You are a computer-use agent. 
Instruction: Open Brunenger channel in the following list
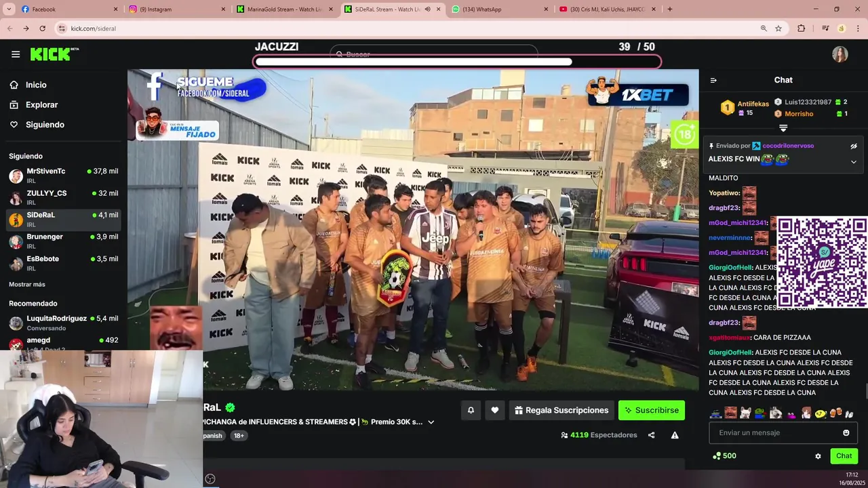64,241
